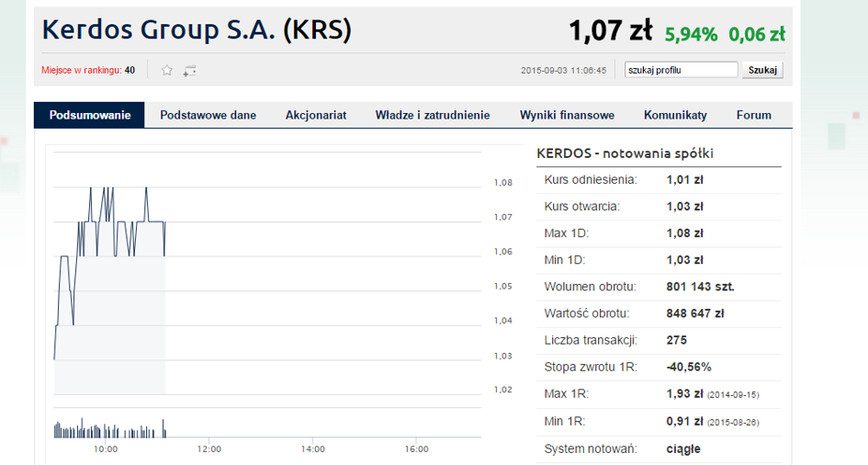Focus the 'szukaj profilu' search field
The height and width of the screenshot is (465, 868).
pyautogui.click(x=682, y=70)
